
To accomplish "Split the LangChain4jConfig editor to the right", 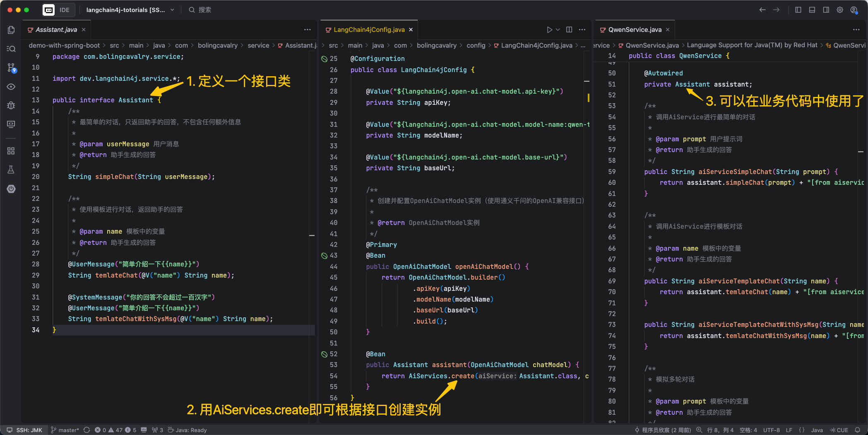I will point(569,30).
